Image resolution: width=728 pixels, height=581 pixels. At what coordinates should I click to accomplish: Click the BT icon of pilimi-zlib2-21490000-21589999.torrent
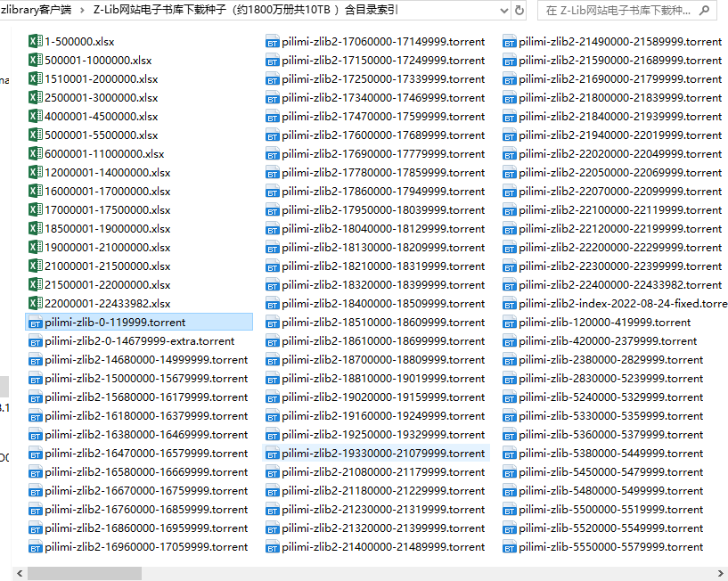click(x=510, y=42)
